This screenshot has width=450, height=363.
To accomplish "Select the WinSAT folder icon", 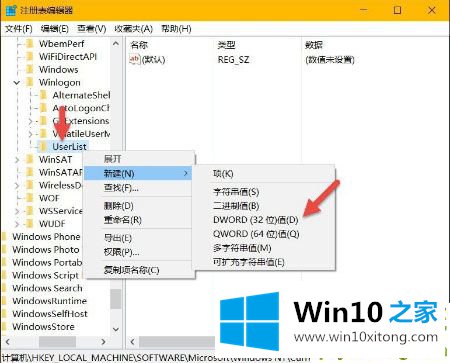I will (30, 159).
